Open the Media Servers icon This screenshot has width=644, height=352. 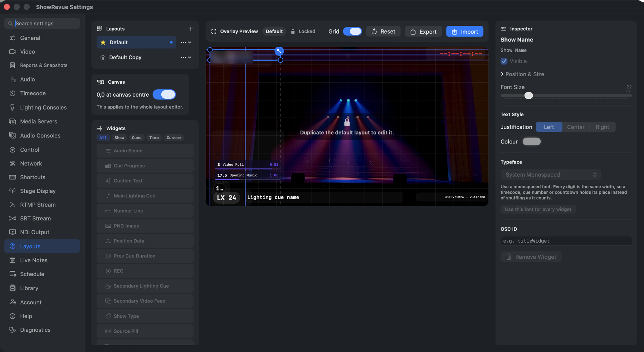click(x=13, y=122)
